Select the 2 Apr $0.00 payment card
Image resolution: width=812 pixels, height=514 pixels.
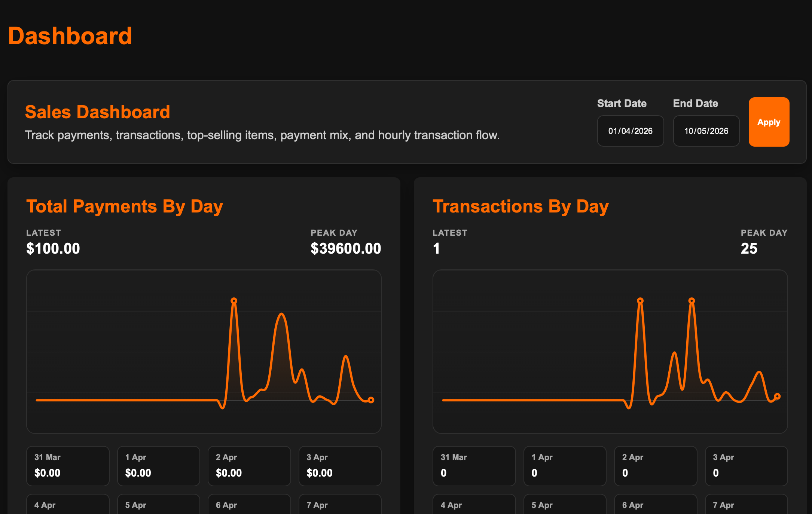249,466
